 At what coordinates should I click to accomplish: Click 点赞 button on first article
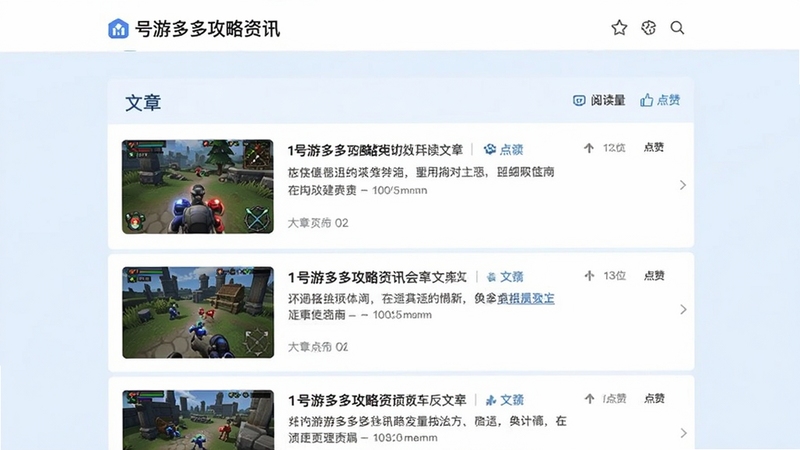[x=654, y=147]
